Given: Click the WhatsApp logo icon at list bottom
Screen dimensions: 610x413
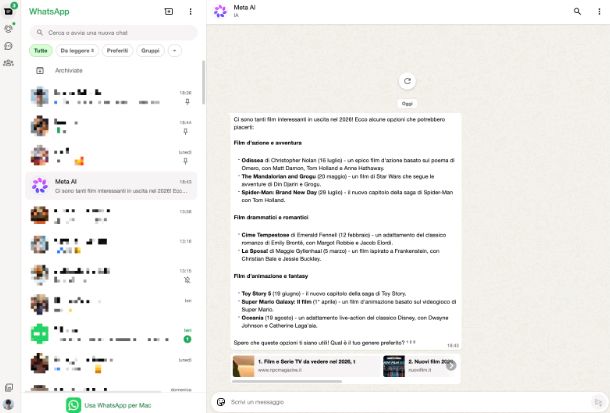Looking at the screenshot, I should tap(73, 405).
